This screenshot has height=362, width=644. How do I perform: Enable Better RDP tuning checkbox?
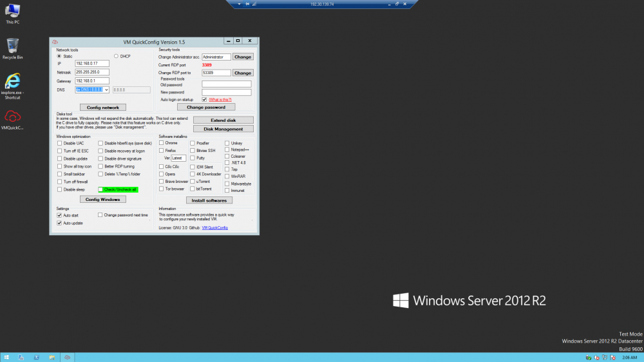coord(100,166)
